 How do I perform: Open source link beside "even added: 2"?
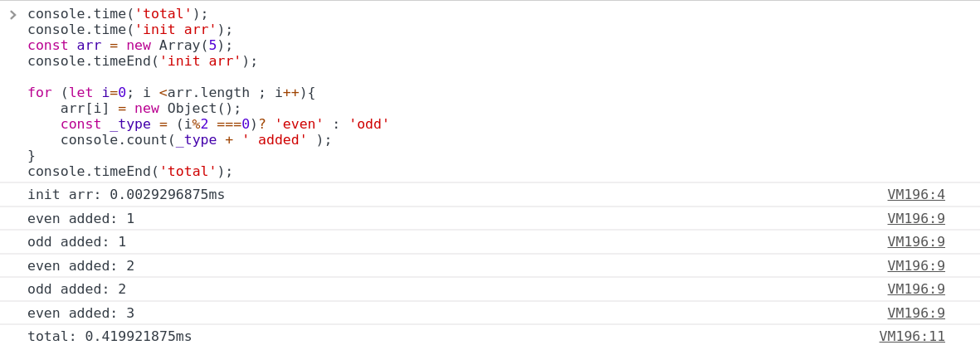pyautogui.click(x=916, y=266)
